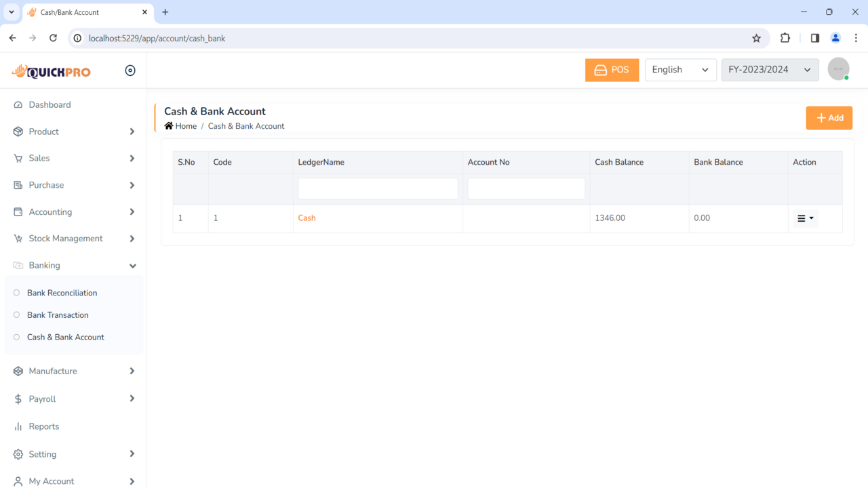Click the sidebar collapse target icon near logo
This screenshot has height=488, width=868.
[130, 70]
